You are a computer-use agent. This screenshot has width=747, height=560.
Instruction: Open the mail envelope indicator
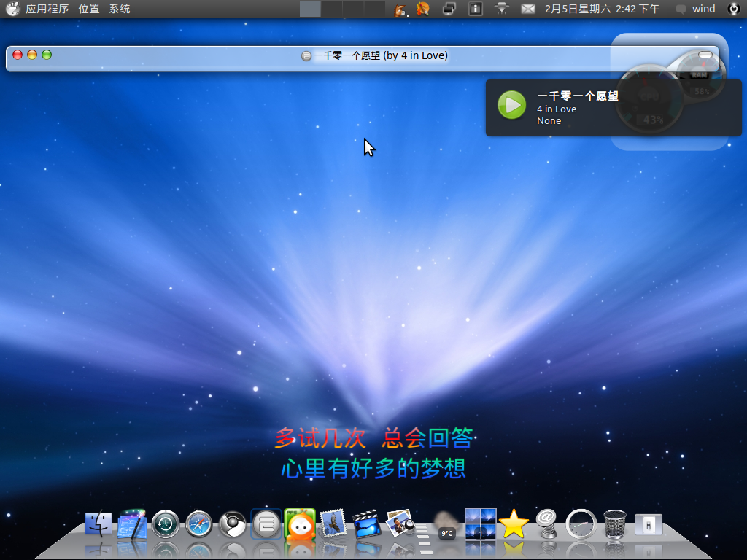[528, 9]
